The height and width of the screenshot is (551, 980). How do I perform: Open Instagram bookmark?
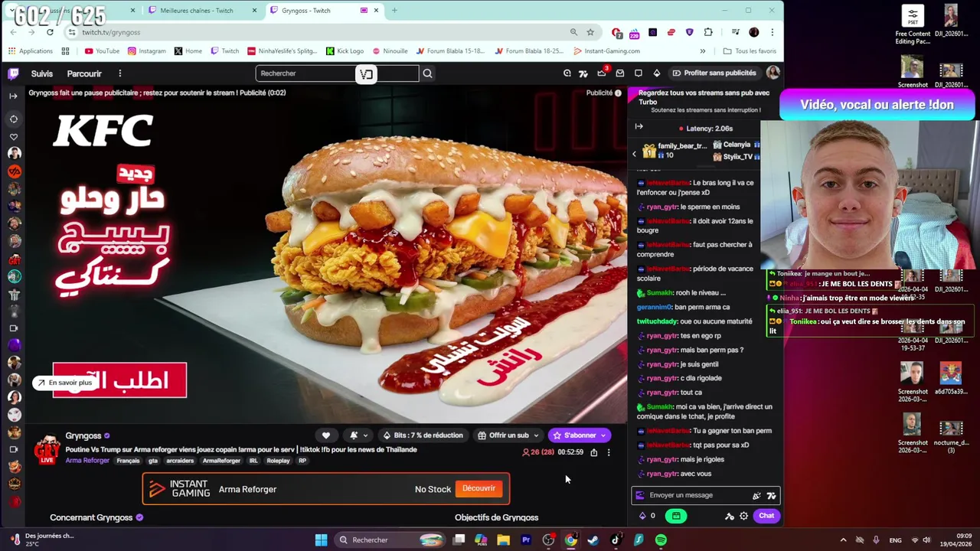point(147,51)
